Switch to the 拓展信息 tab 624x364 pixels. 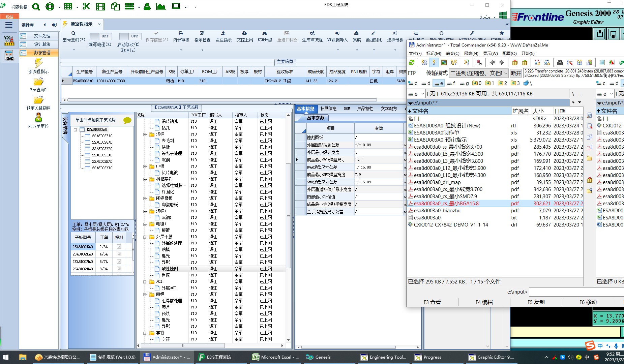(328, 109)
